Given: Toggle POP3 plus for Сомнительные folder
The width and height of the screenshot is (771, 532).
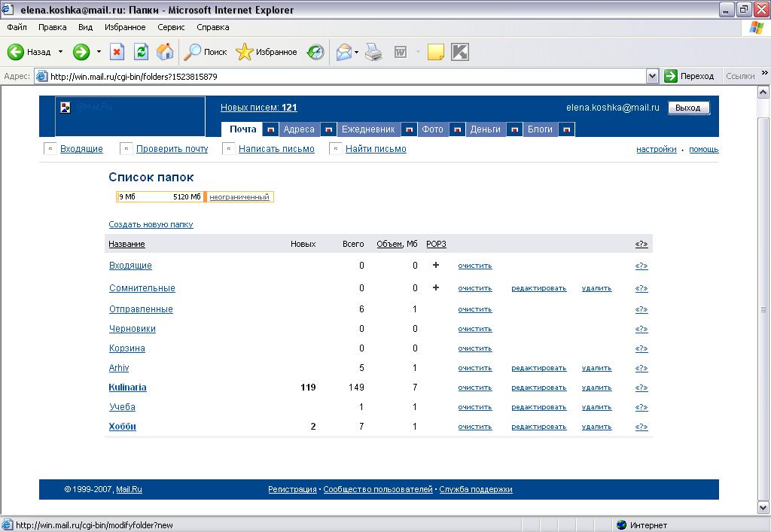Looking at the screenshot, I should point(436,288).
